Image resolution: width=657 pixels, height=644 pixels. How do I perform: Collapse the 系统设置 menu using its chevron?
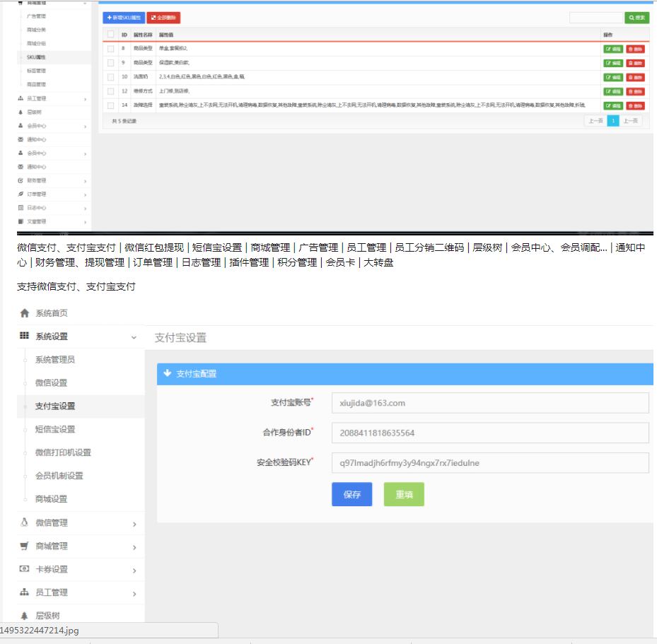click(134, 338)
